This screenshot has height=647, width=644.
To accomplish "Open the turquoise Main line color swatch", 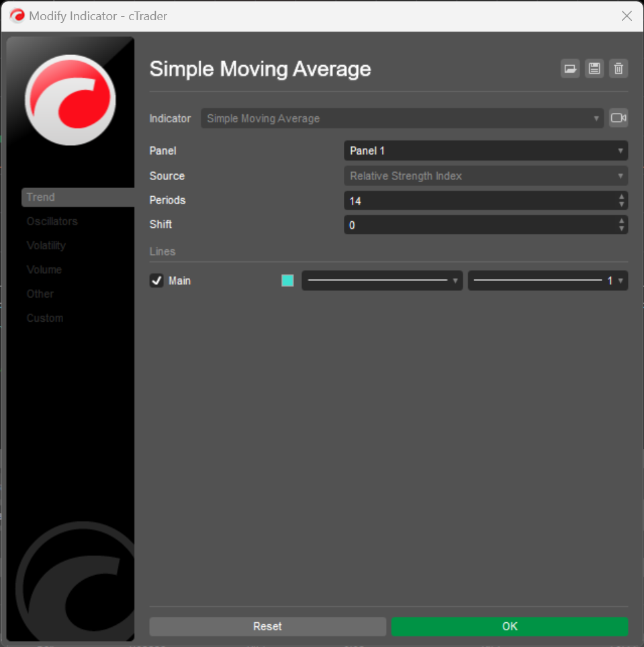I will tap(287, 281).
